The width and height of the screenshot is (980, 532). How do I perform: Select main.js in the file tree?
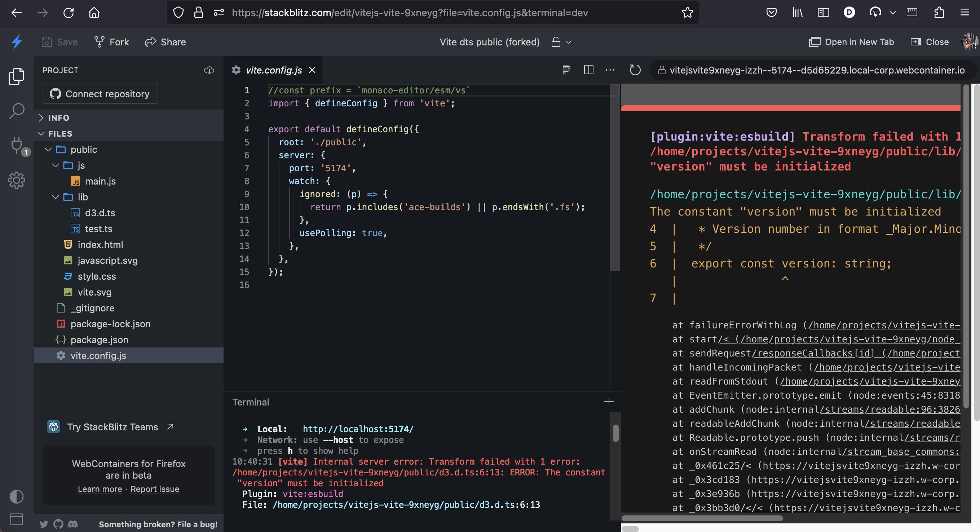pyautogui.click(x=101, y=181)
